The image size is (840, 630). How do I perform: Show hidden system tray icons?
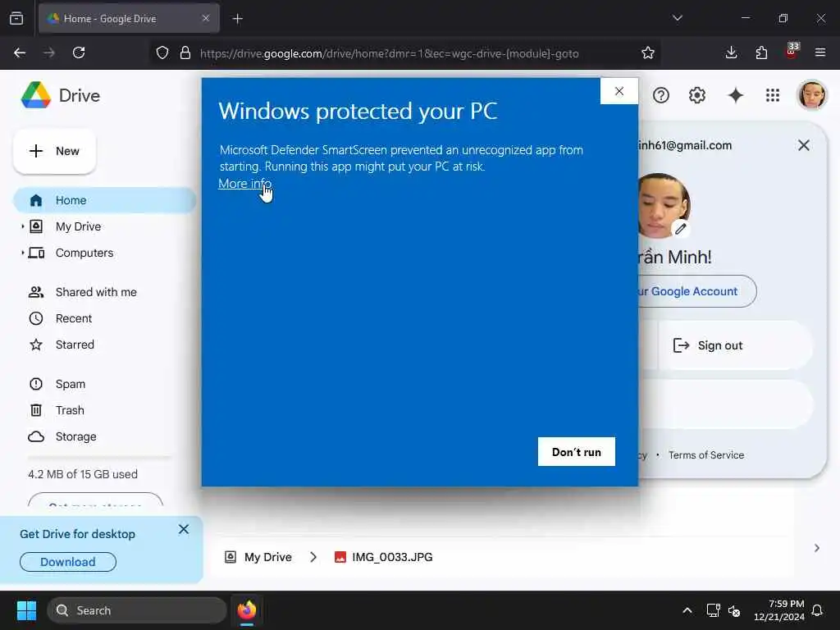[687, 610]
